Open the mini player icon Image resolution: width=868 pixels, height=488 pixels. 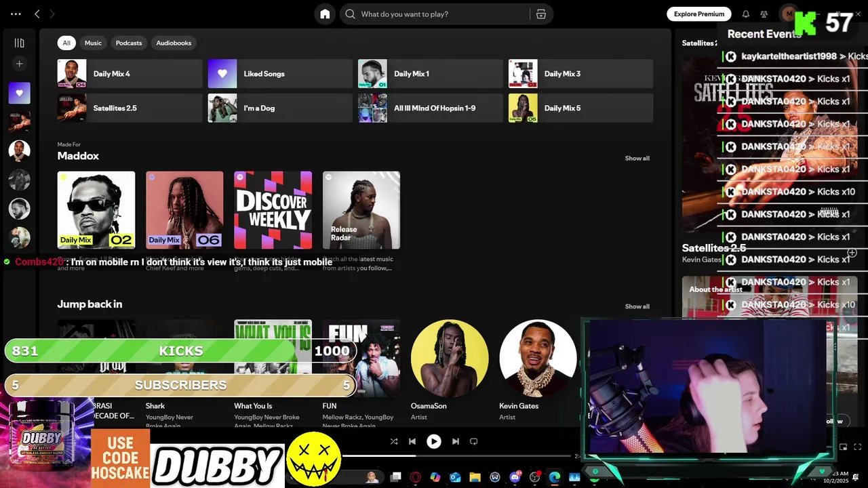(844, 447)
